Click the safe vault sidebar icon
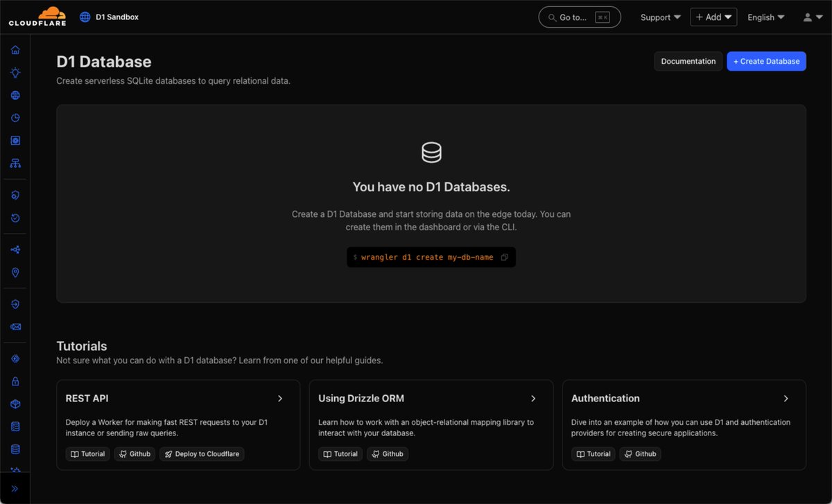 point(15,141)
